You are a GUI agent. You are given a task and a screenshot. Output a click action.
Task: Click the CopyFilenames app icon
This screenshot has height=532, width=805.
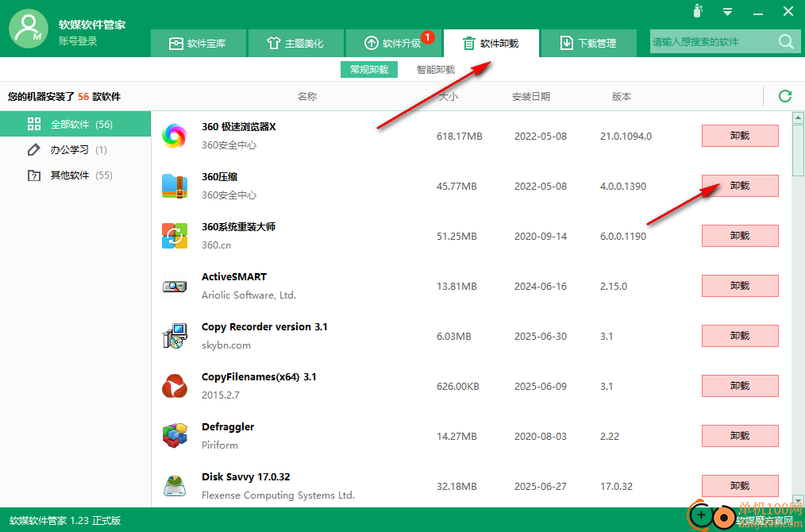tap(175, 386)
